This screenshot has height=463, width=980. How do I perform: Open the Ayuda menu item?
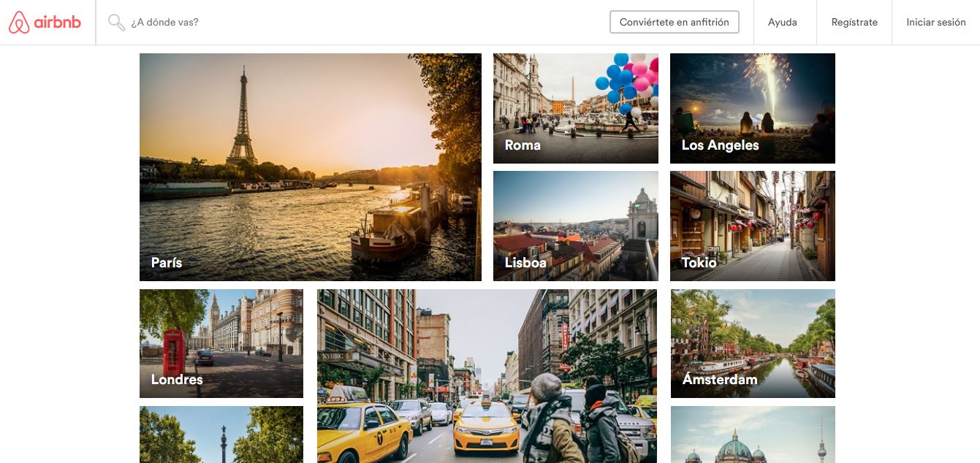pyautogui.click(x=782, y=23)
